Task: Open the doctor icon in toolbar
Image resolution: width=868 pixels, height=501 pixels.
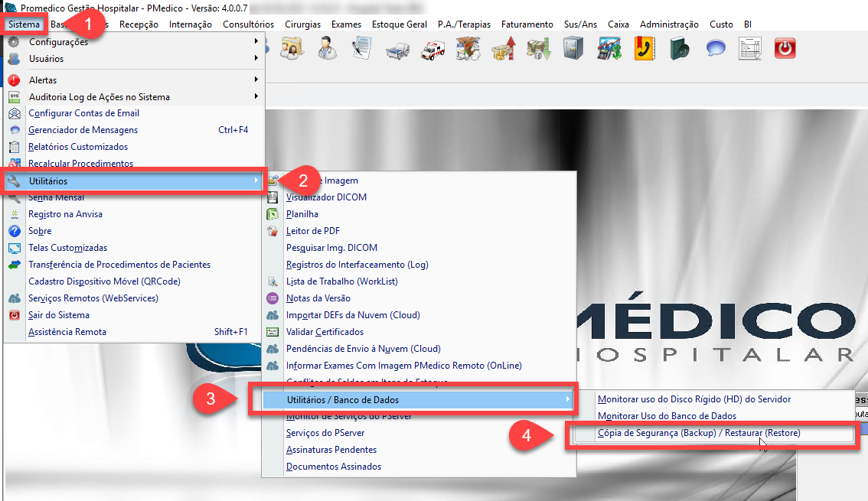Action: (x=325, y=50)
